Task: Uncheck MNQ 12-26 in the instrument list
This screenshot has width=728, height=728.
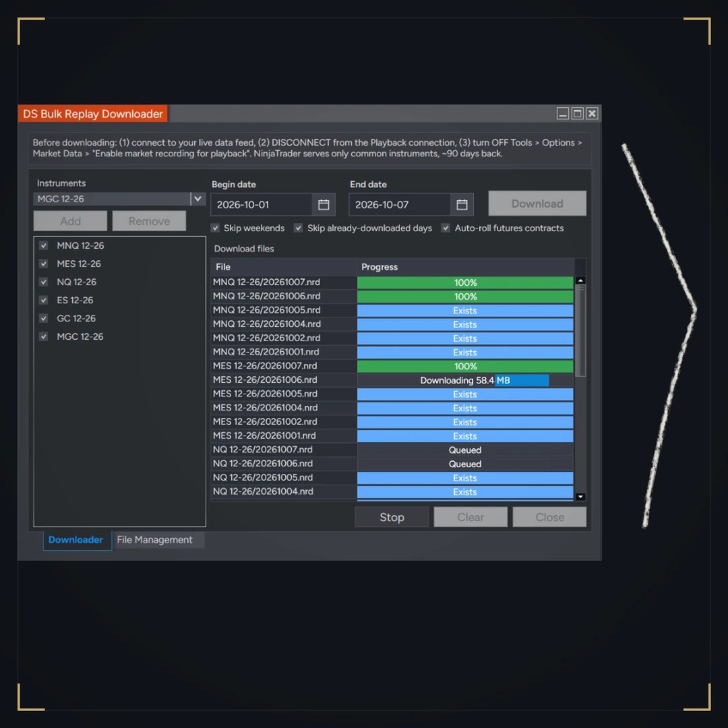Action: [44, 245]
